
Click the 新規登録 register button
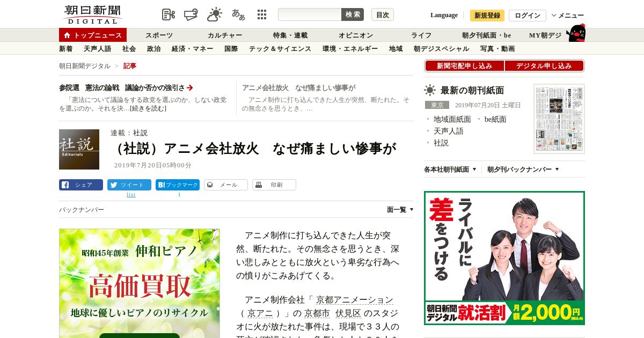(487, 16)
